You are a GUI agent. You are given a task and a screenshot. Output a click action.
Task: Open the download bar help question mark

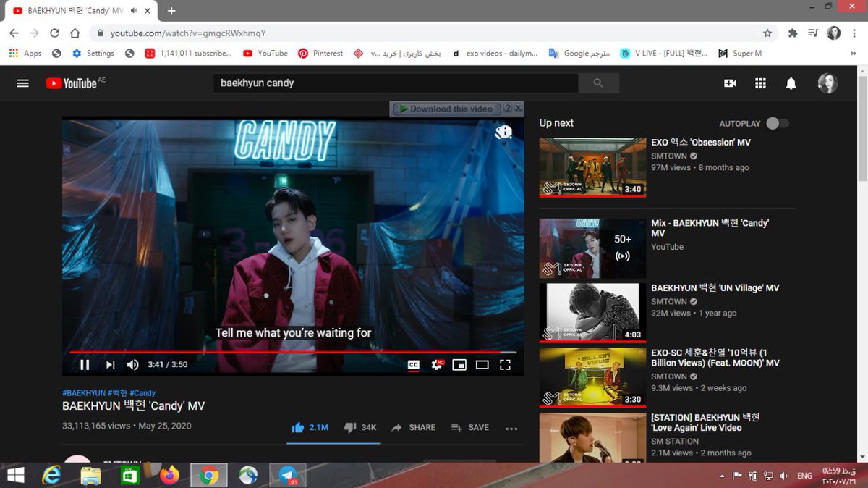(x=508, y=108)
